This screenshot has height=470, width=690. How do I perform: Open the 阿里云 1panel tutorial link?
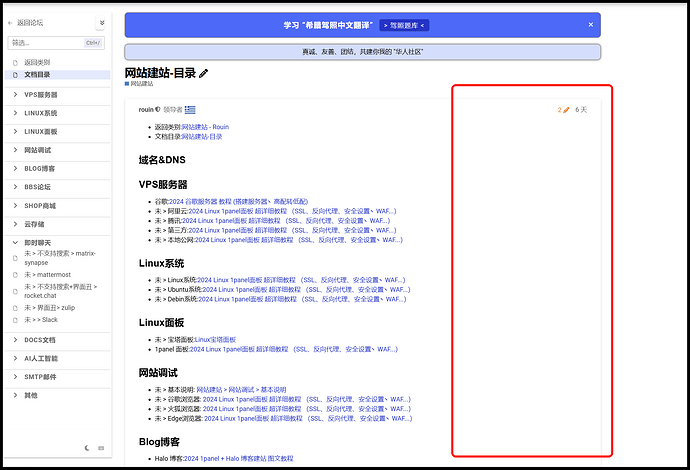point(292,211)
